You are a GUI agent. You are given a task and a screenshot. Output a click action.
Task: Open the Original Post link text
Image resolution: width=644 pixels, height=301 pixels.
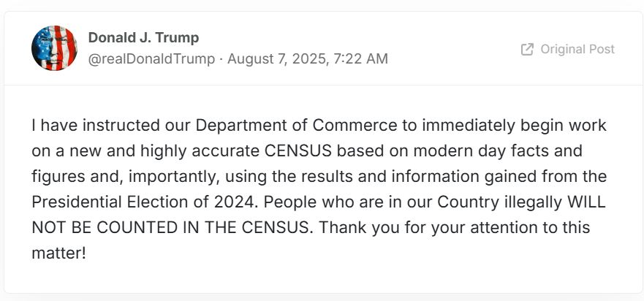click(x=577, y=49)
